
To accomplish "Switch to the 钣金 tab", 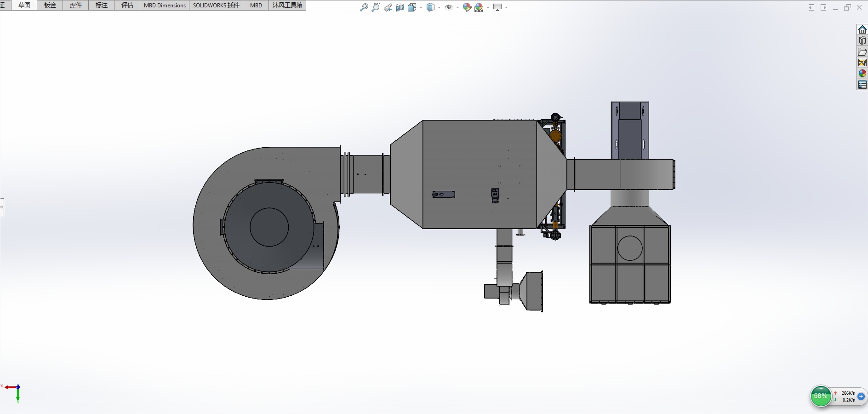I will pyautogui.click(x=50, y=5).
